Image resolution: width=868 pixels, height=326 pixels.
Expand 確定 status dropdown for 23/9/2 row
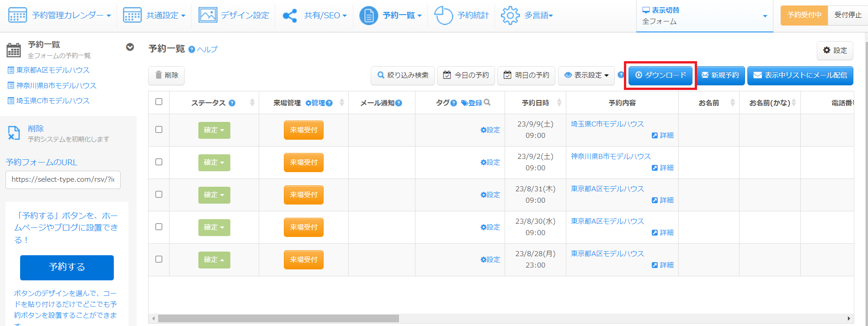[x=214, y=163]
